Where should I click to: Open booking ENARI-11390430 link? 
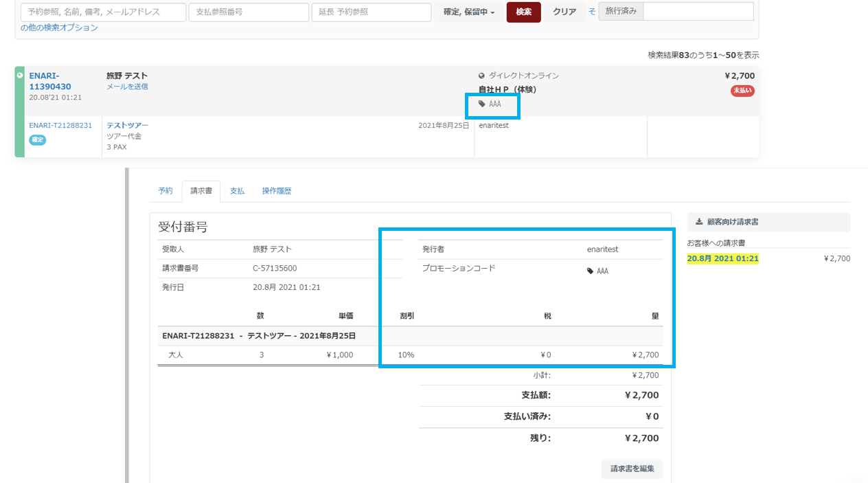49,81
